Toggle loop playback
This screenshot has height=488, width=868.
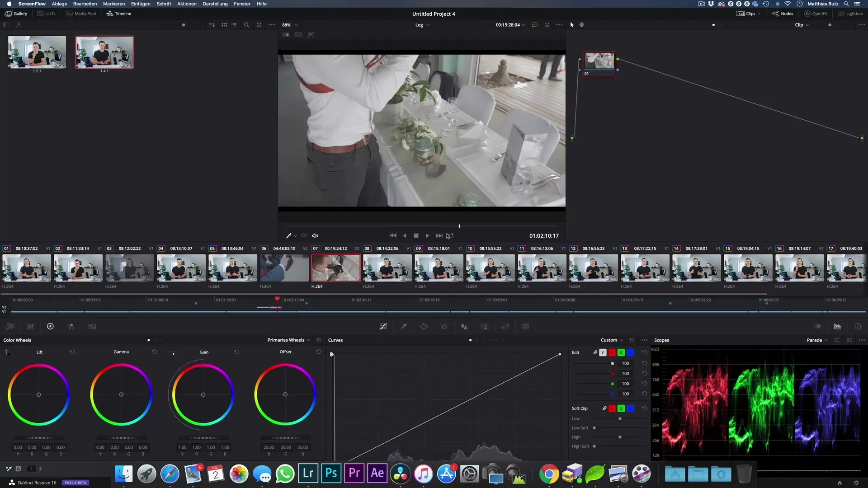[x=450, y=235]
